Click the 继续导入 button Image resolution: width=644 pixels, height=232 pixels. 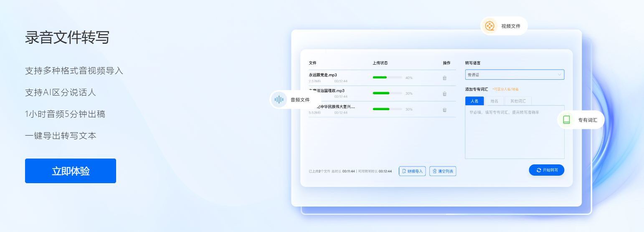tap(412, 171)
